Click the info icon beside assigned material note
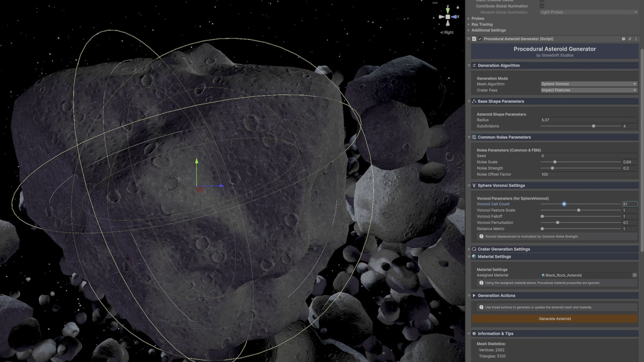The width and height of the screenshot is (644, 362). (481, 283)
